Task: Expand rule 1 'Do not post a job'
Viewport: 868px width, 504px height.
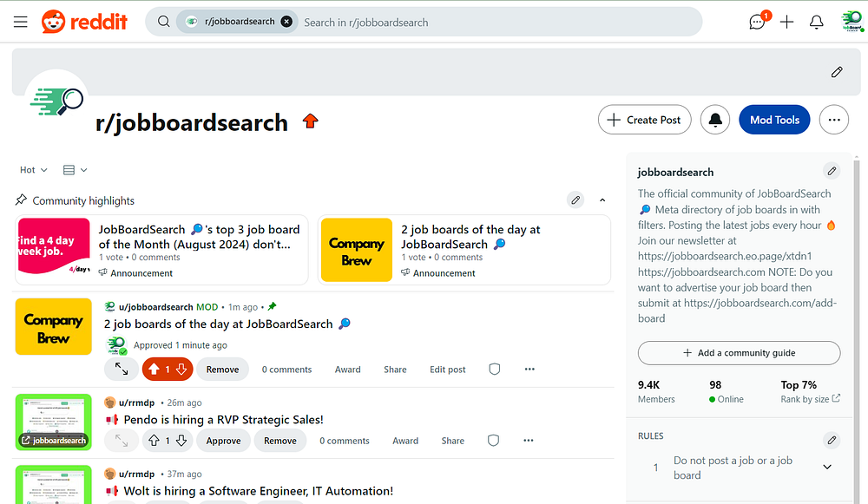Action: 827,467
